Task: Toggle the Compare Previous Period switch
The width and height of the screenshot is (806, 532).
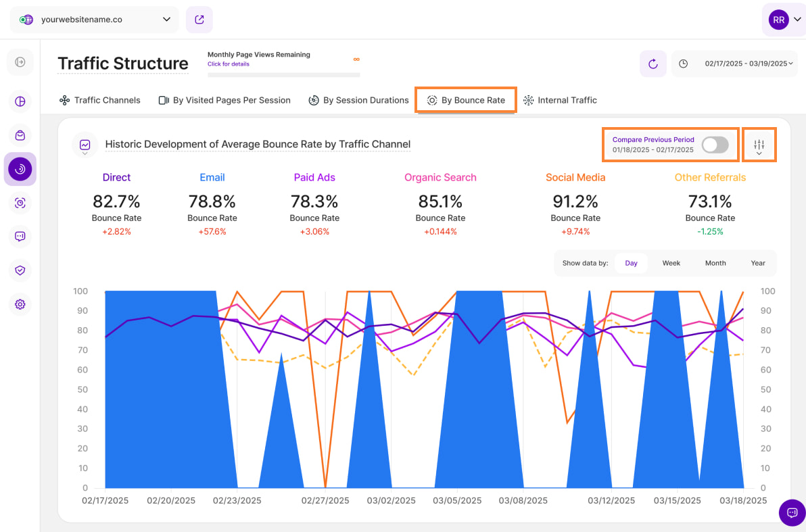Action: point(715,145)
